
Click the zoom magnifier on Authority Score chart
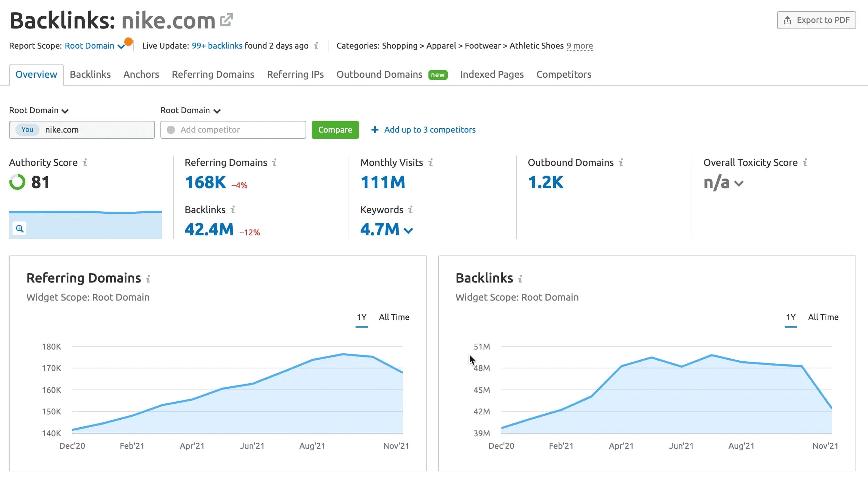click(x=19, y=229)
